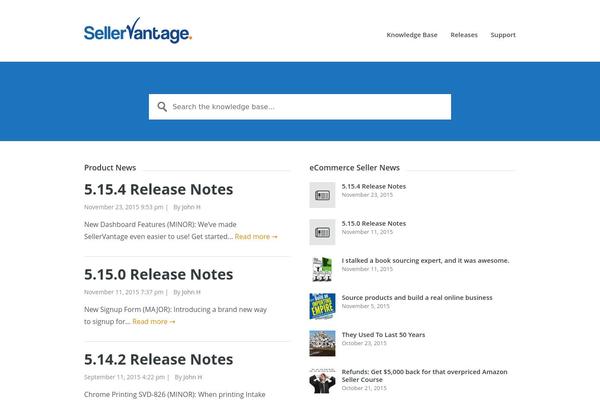The height and width of the screenshot is (400, 600).
Task: Go to the Releases menu item
Action: [464, 35]
